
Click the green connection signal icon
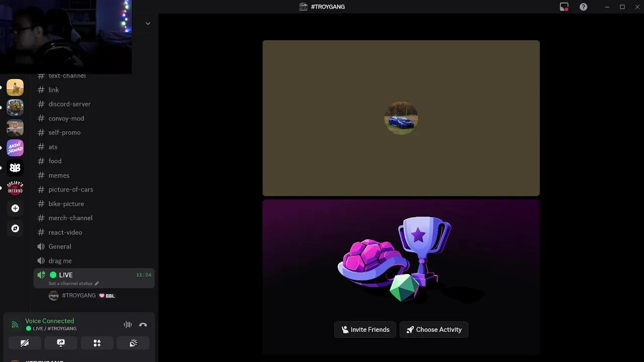[15, 325]
